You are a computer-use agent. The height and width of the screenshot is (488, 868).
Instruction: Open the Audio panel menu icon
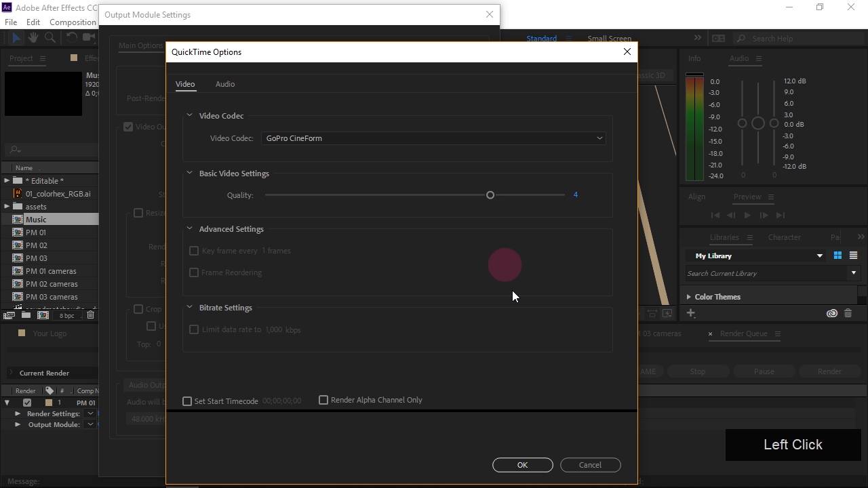point(759,58)
